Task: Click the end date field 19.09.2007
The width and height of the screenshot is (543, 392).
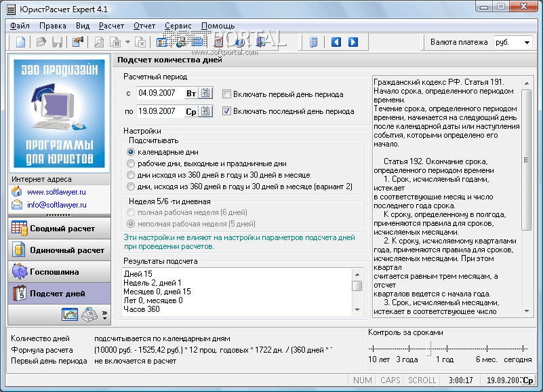Action: [x=160, y=111]
